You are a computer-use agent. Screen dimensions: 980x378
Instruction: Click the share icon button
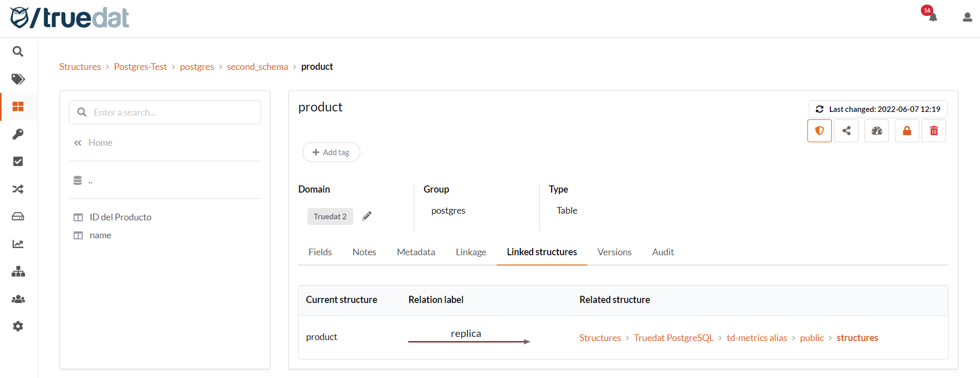pos(846,131)
